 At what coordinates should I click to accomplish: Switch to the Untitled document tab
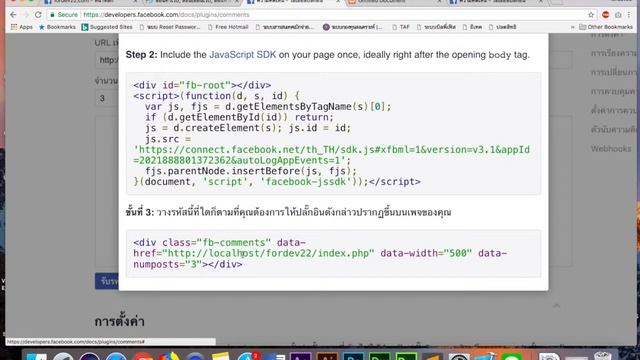pos(394,2)
